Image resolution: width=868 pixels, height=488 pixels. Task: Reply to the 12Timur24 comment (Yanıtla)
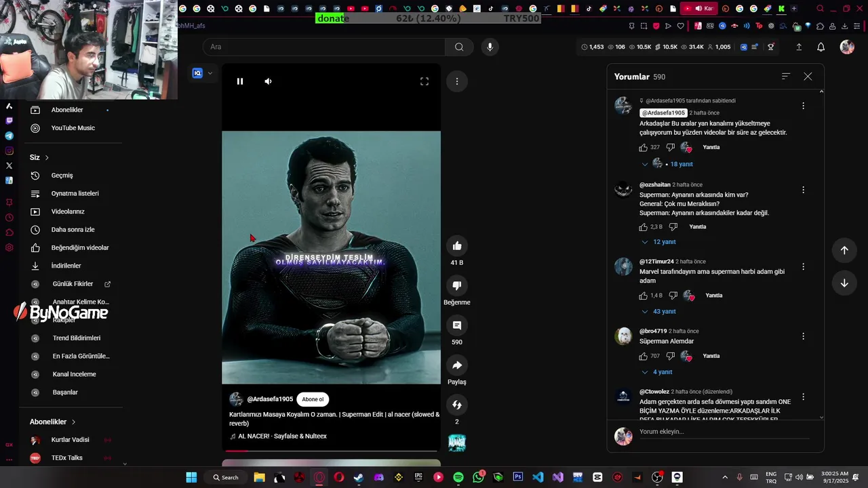tap(714, 296)
